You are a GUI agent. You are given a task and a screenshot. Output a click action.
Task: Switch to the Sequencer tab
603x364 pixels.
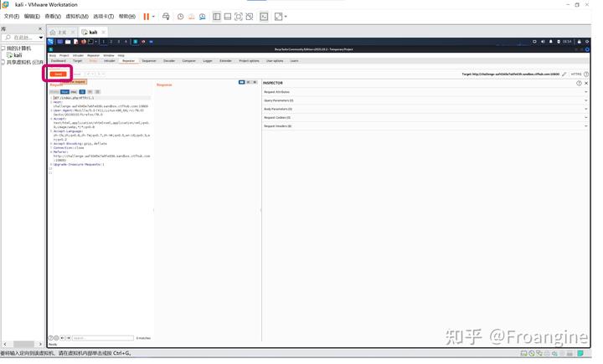[x=149, y=61]
